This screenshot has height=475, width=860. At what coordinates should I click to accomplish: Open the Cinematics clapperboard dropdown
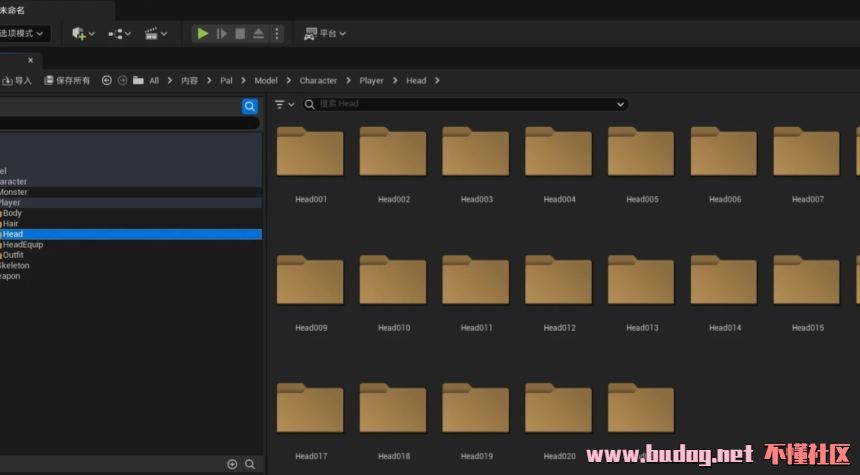[x=156, y=33]
